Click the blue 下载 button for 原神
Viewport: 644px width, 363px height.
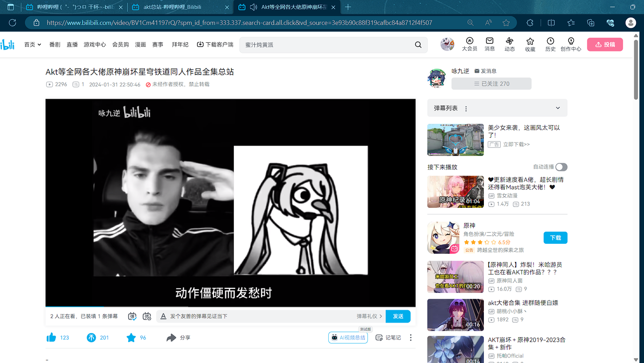555,238
